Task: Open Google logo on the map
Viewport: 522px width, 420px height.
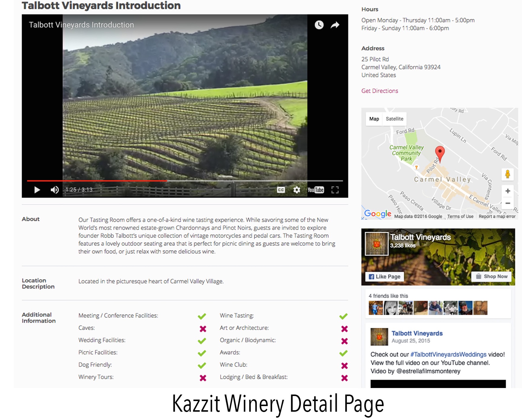Action: click(378, 214)
